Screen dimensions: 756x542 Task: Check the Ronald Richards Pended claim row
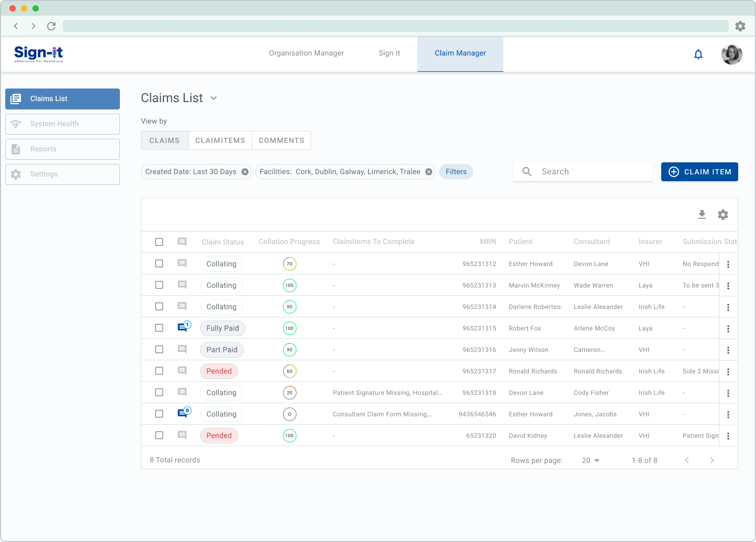coord(159,371)
